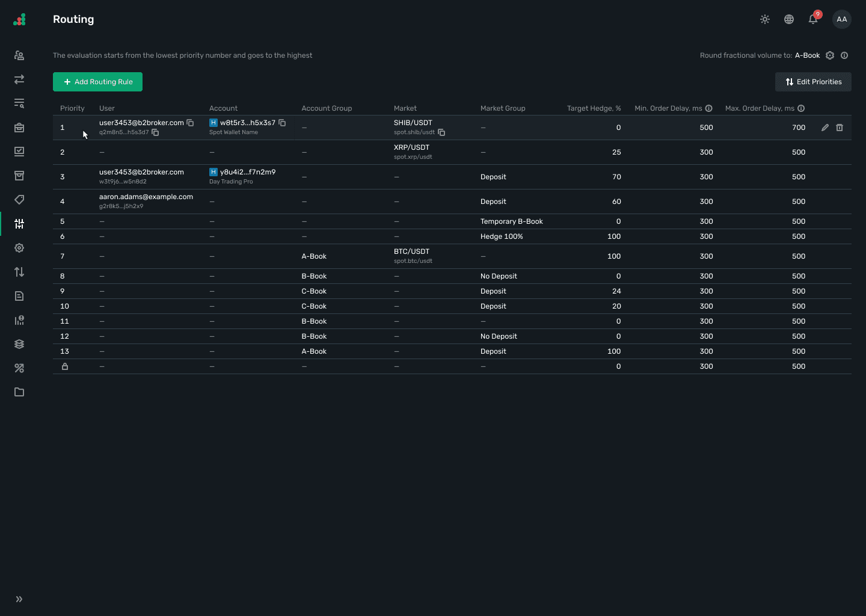Open the language globe icon

[x=789, y=19]
